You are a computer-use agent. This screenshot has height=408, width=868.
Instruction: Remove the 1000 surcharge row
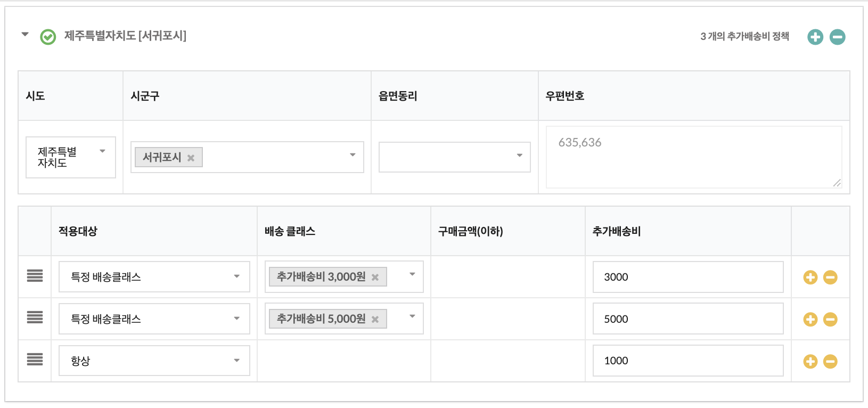coord(830,361)
